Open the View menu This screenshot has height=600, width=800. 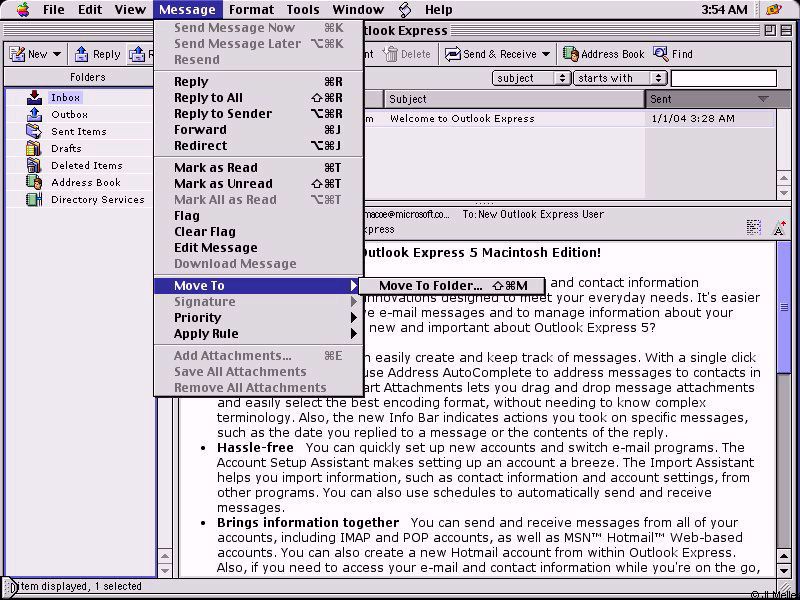point(130,9)
